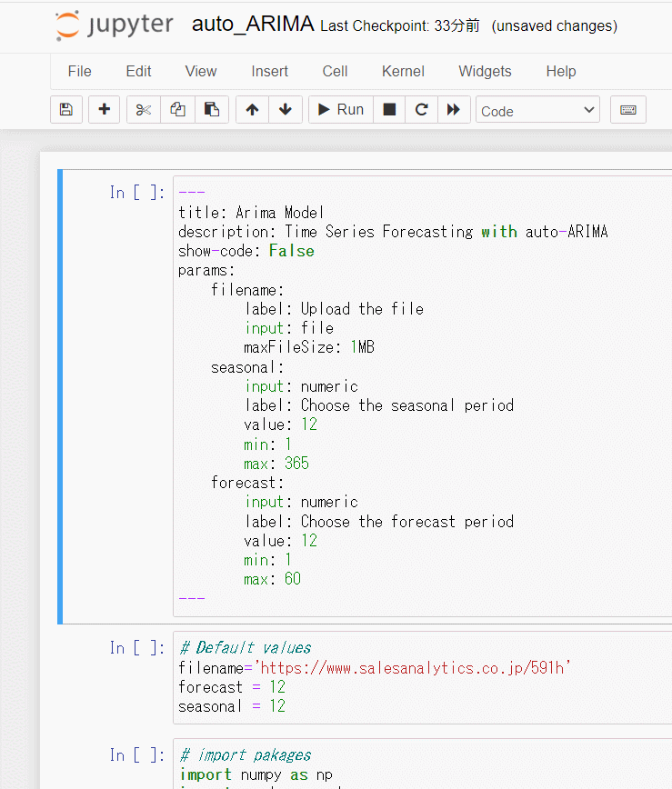
Task: Click the save and checkpoint icon
Action: point(65,110)
